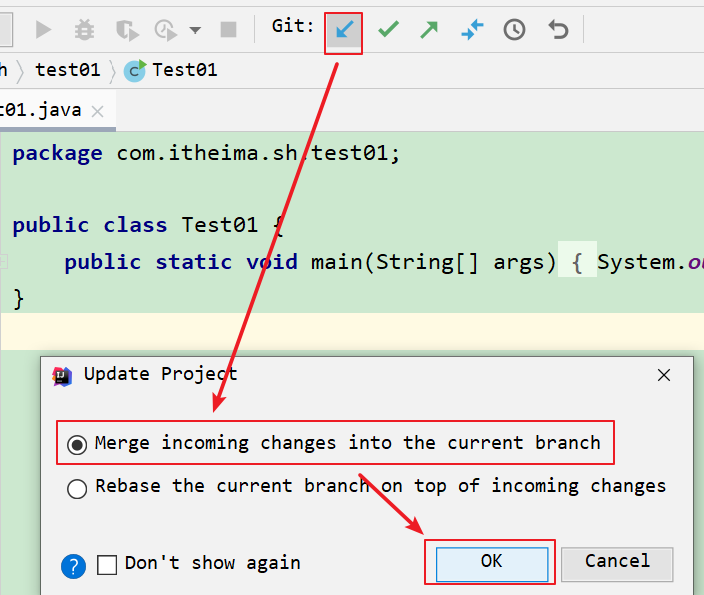
Task: Click the Run (green play) toolbar icon
Action: coord(43,29)
